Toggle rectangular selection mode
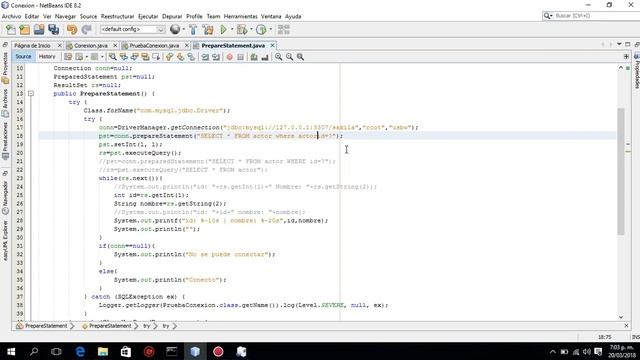 [x=156, y=57]
